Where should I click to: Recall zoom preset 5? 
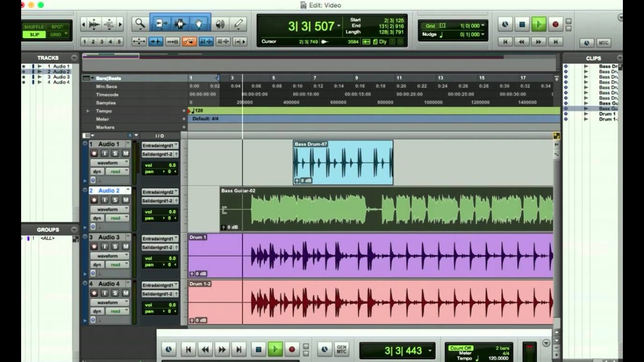click(119, 42)
